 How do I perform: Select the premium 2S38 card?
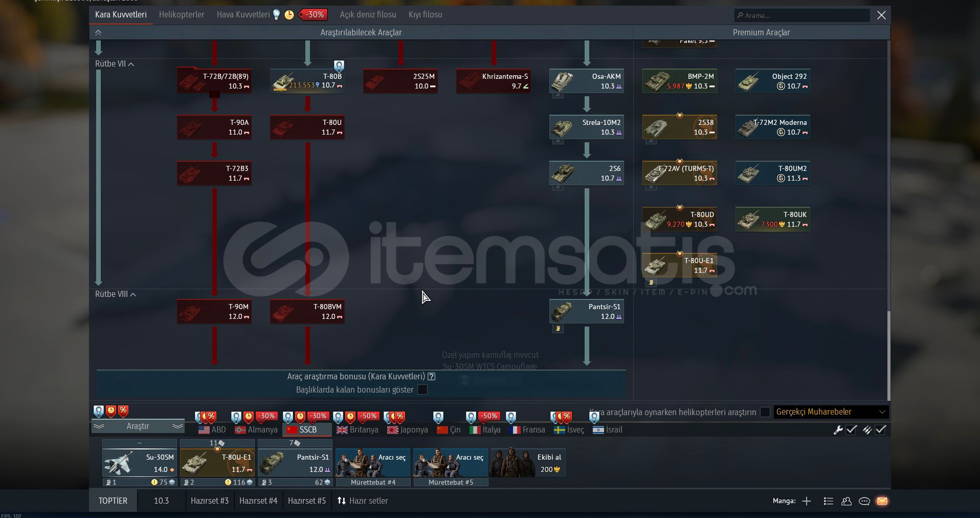[x=680, y=127]
